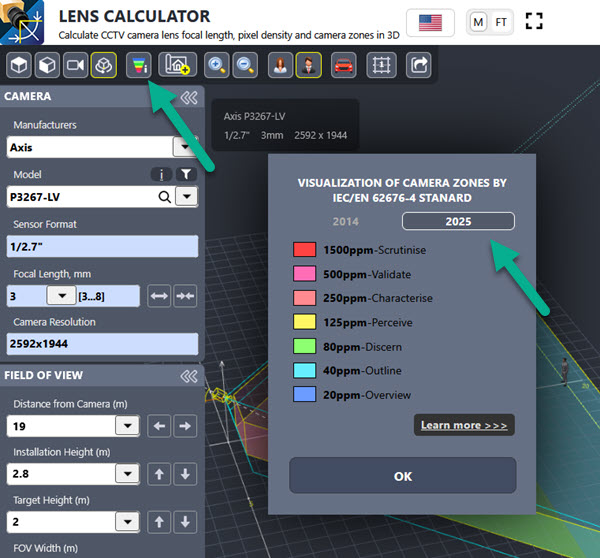Click the salmon 250ppm Characterise swatch
Screen dimensions: 600x558
click(x=305, y=298)
